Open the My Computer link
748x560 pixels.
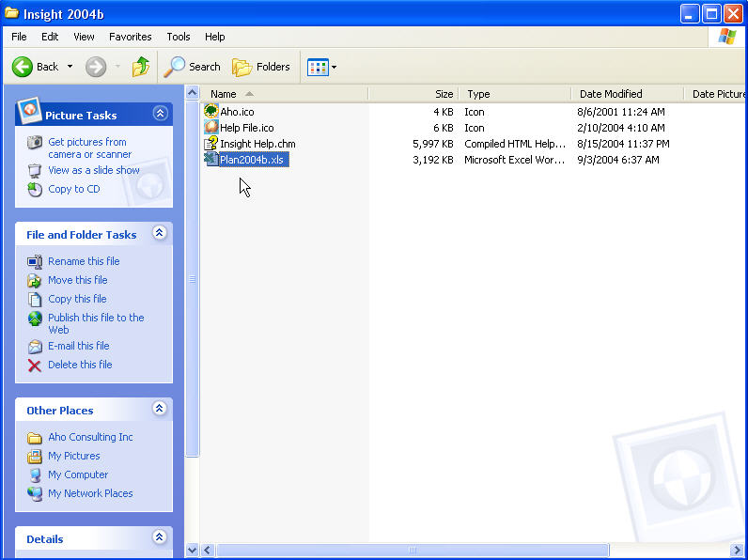click(x=78, y=474)
